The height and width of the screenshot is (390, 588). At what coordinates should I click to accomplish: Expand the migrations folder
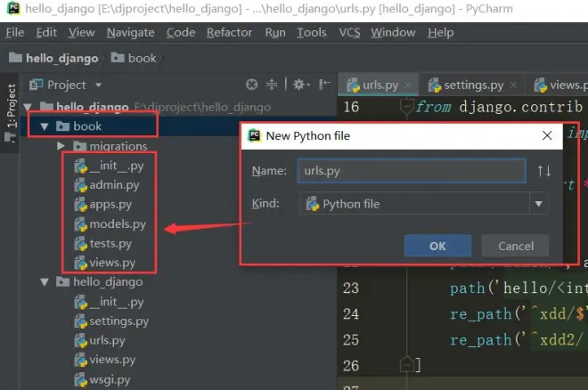tap(61, 146)
